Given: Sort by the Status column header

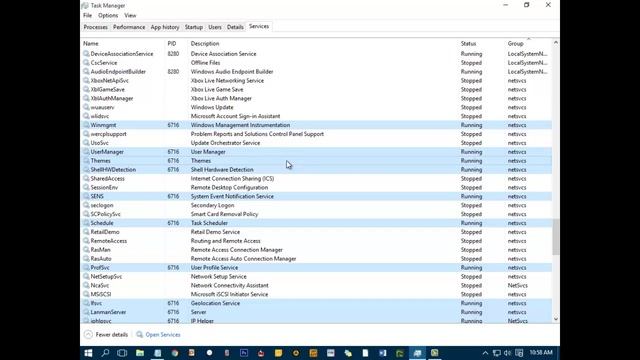Looking at the screenshot, I should [469, 43].
